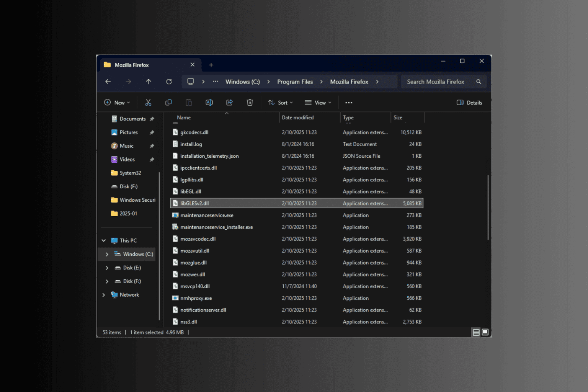Click the Windows (C:) breadcrumb
Image resolution: width=588 pixels, height=392 pixels.
click(243, 82)
